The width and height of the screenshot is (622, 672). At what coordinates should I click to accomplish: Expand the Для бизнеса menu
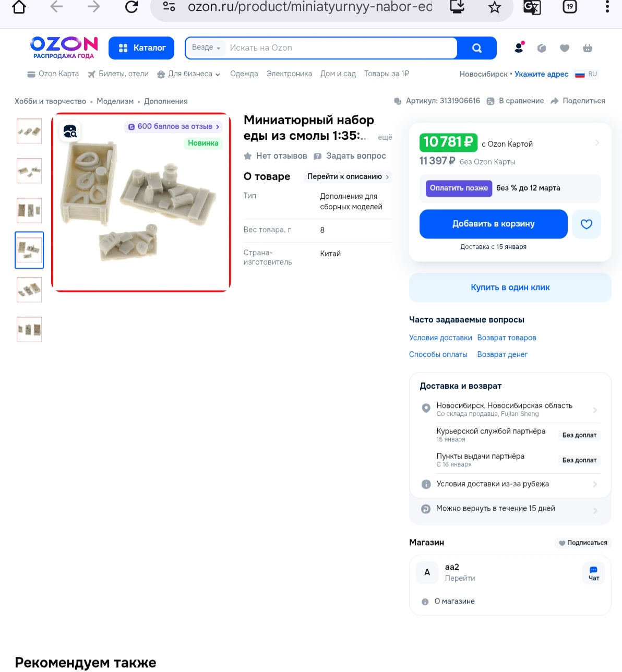point(189,74)
